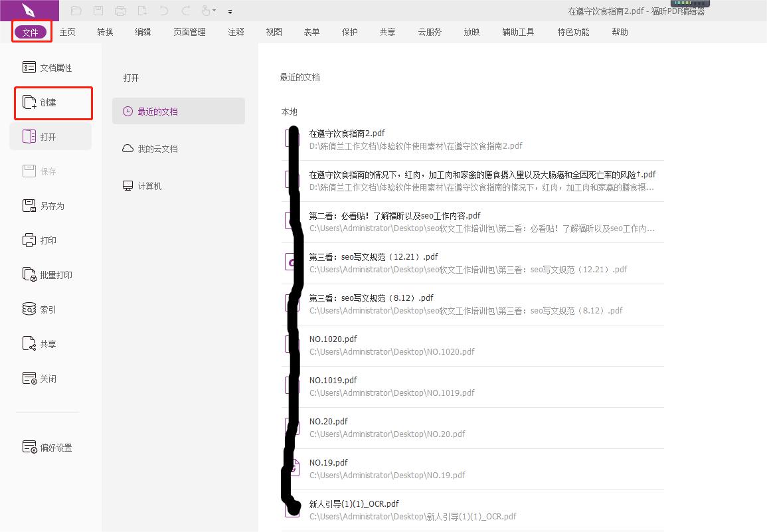Switch to the 主页 ribbon tab
Image resolution: width=767 pixels, height=532 pixels.
(x=67, y=31)
